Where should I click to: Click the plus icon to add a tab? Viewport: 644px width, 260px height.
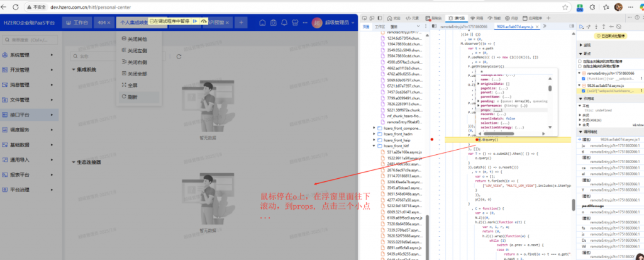tap(242, 23)
